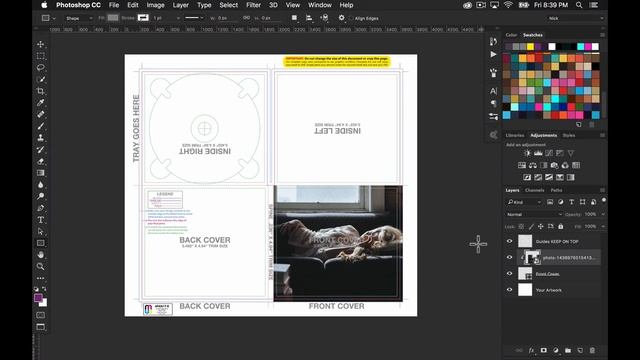
Task: Select the Healing Brush tool
Action: click(40, 114)
